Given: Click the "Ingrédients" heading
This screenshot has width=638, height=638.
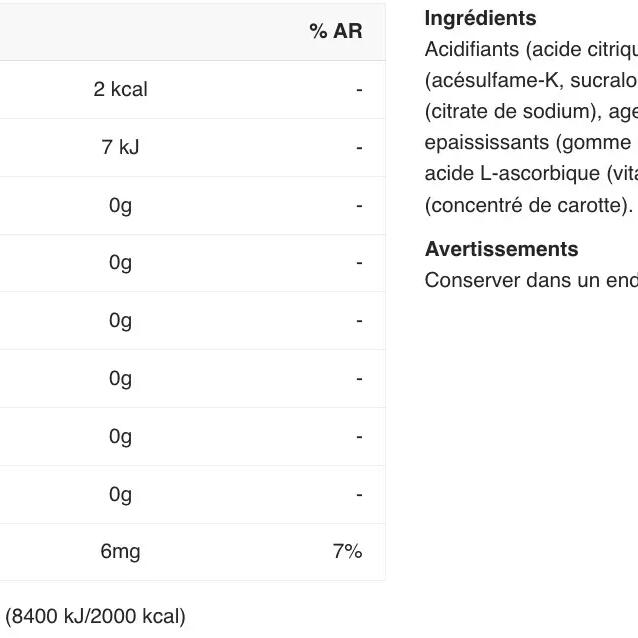Looking at the screenshot, I should tap(480, 18).
